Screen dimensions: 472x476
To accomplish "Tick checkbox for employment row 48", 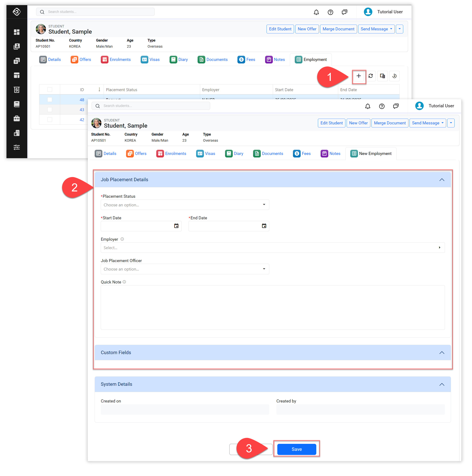I will pyautogui.click(x=50, y=100).
